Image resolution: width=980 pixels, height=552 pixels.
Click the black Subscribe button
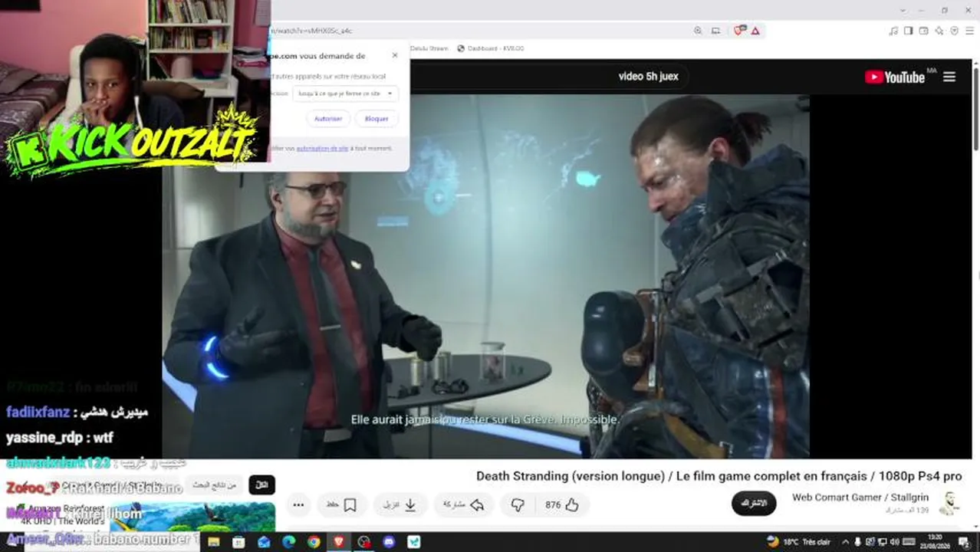tap(754, 504)
